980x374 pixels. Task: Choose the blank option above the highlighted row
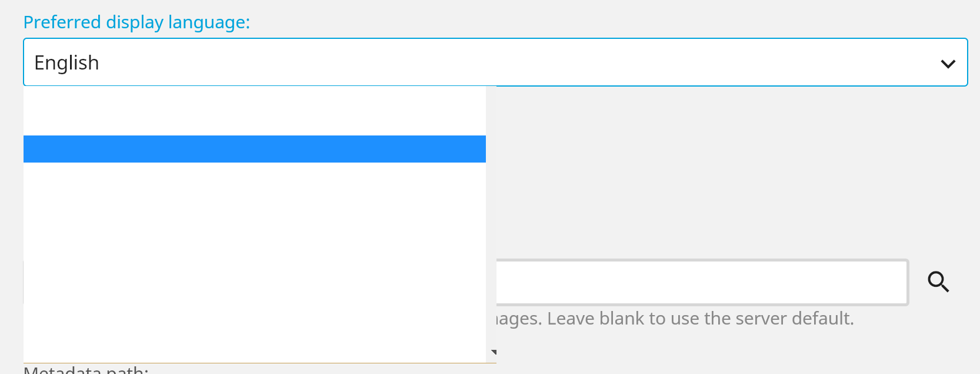click(x=254, y=122)
